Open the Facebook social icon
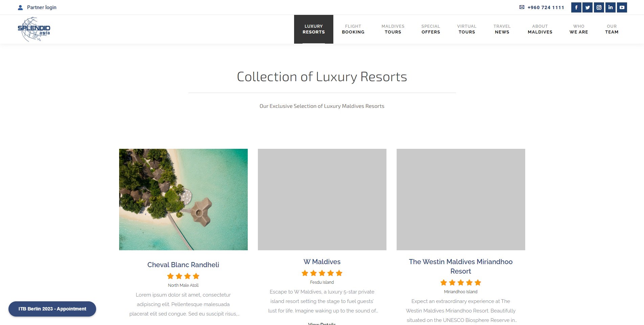Image resolution: width=644 pixels, height=325 pixels. pyautogui.click(x=576, y=7)
